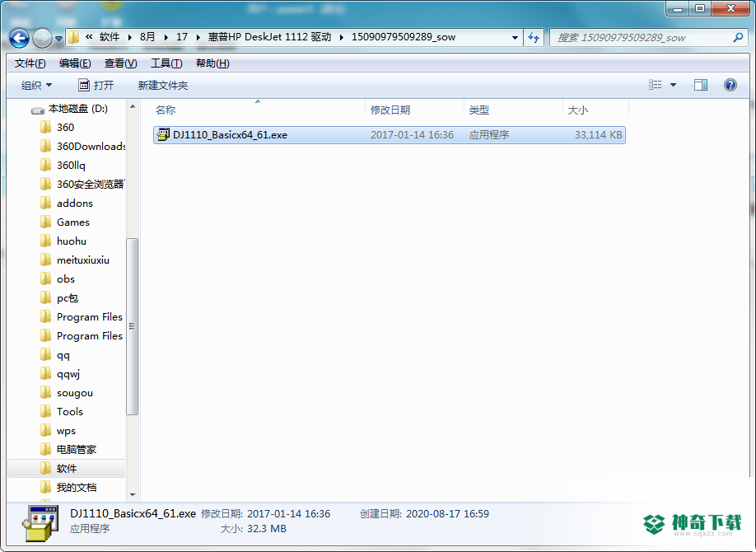The image size is (756, 552).
Task: Expand arrow after 软件 breadcrumb
Action: 129,37
